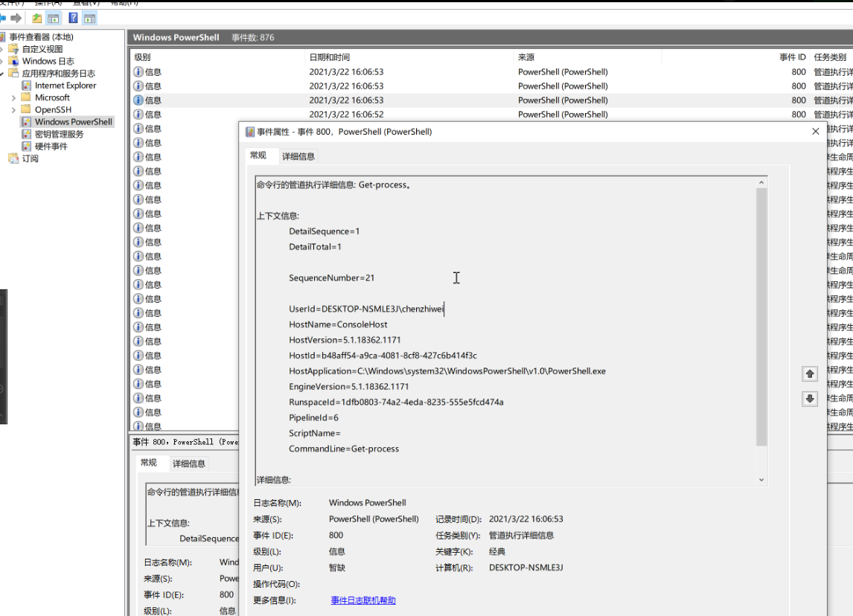
Task: Open the 事件日志联机帮助 link
Action: coord(362,600)
